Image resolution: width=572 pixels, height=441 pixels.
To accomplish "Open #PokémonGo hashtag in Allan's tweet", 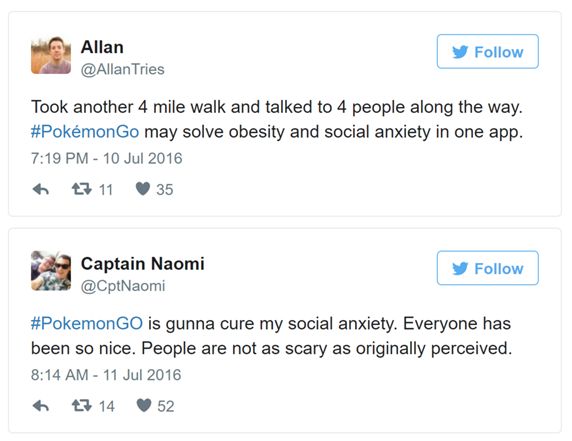I will pos(85,132).
